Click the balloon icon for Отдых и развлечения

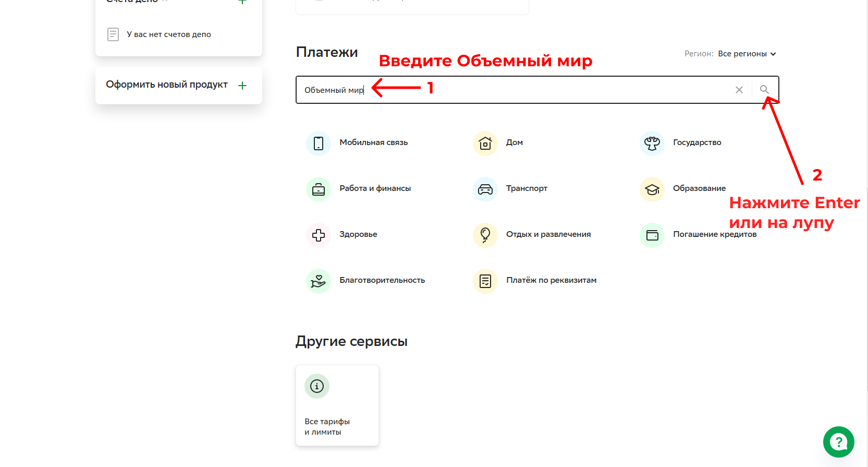pos(485,235)
